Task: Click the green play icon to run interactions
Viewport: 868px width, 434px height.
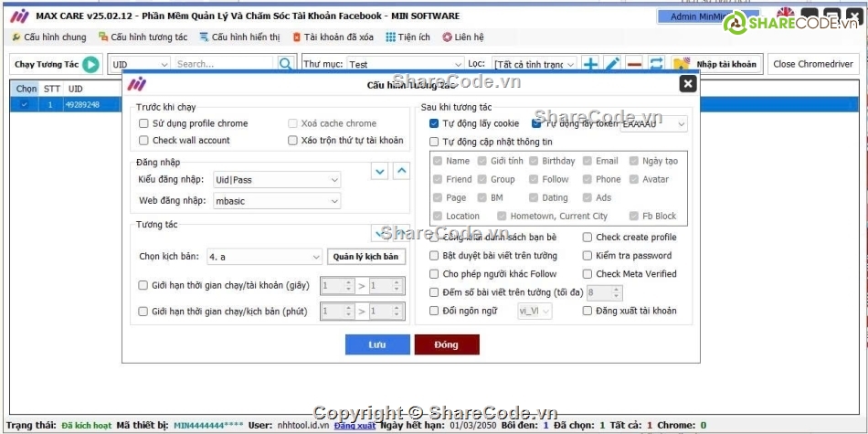Action: 90,64
